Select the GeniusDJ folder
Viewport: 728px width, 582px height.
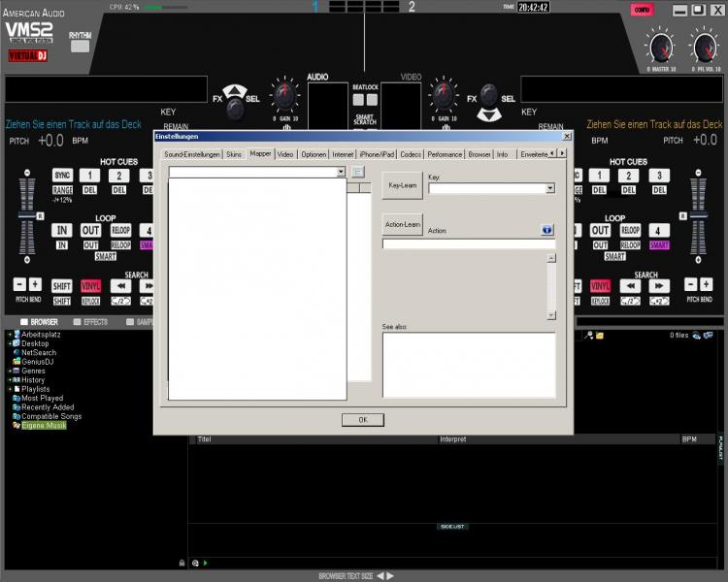40,362
